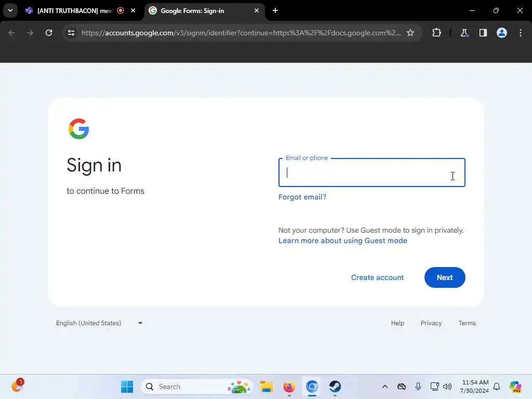Open the Help link
The width and height of the screenshot is (532, 399).
click(x=397, y=323)
